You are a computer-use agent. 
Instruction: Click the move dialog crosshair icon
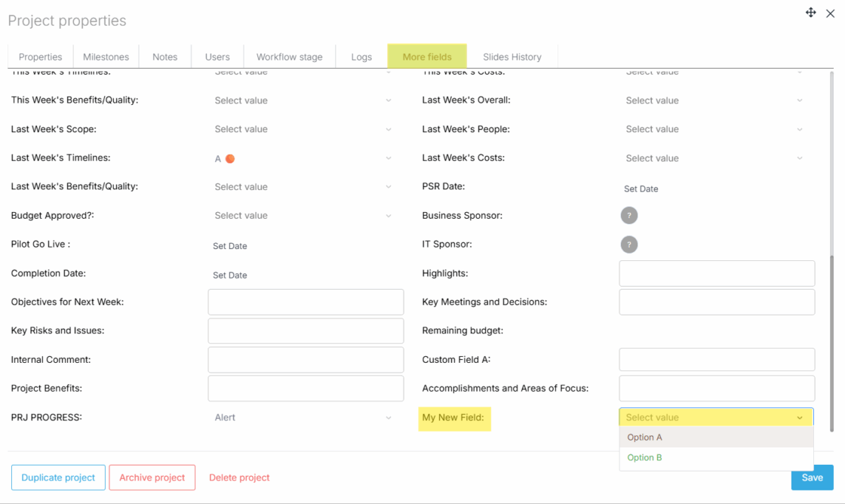coord(811,13)
